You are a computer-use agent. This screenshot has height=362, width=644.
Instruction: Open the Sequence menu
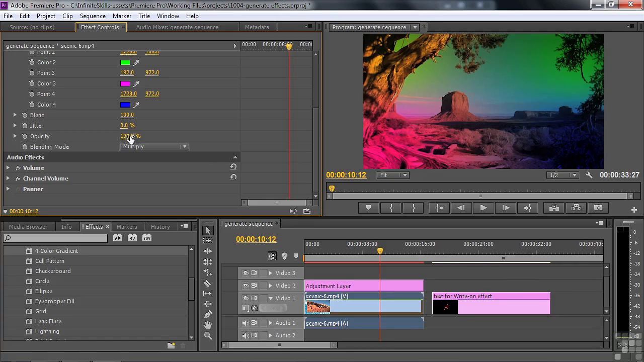93,16
